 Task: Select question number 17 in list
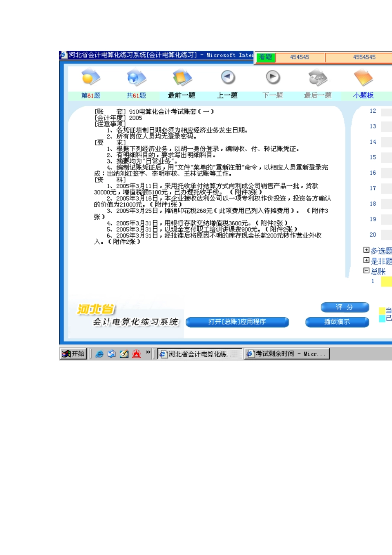(373, 188)
